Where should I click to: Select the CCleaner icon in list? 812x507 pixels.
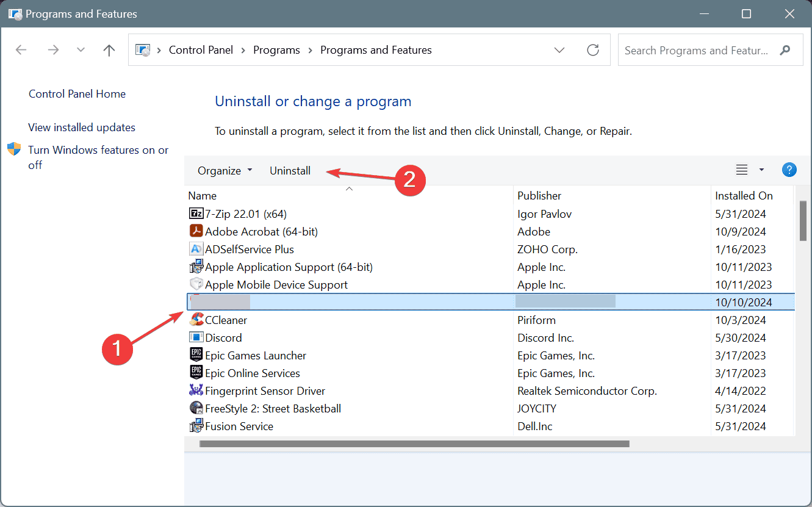(196, 320)
